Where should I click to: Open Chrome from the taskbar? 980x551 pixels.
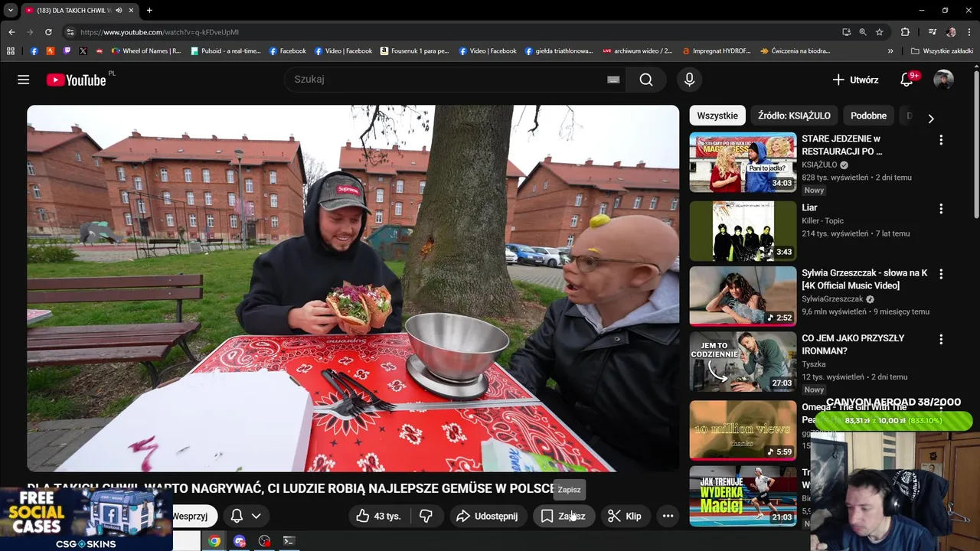click(214, 541)
